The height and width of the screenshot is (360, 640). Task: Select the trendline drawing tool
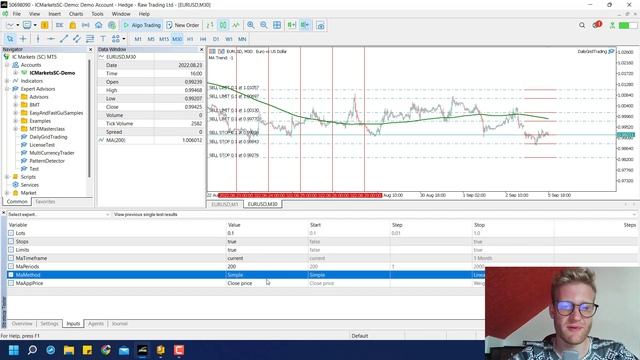coord(64,39)
